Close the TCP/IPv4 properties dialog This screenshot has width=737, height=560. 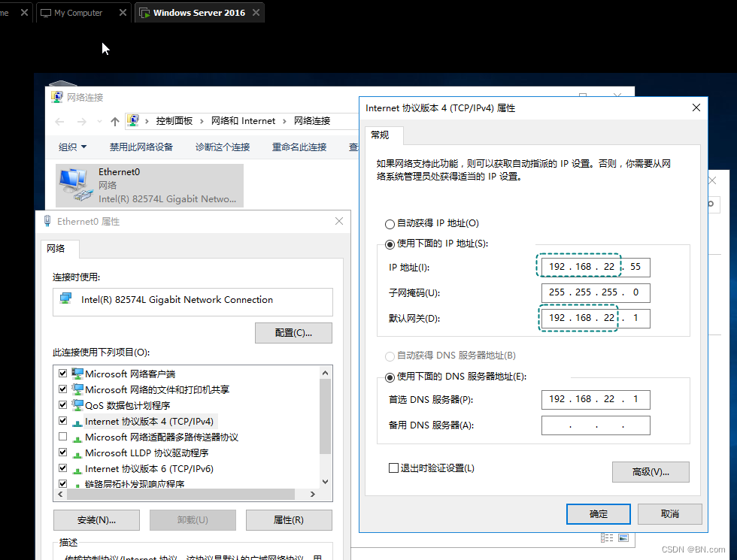696,107
